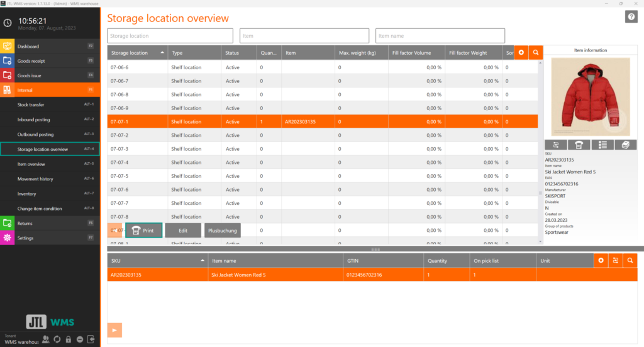Click the lock icon in bottom sidebar
The image size is (644, 347).
(x=68, y=339)
